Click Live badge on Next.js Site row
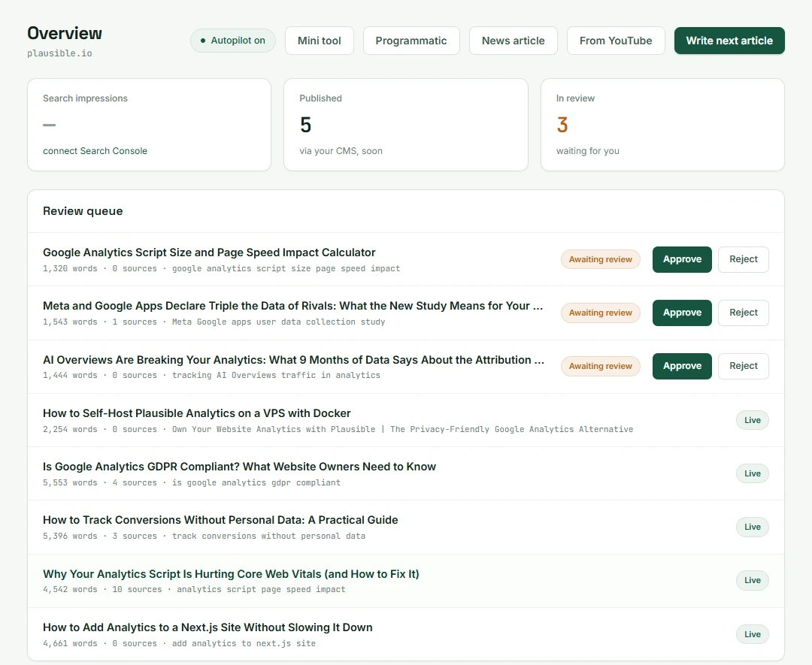812x665 pixels. click(x=752, y=634)
